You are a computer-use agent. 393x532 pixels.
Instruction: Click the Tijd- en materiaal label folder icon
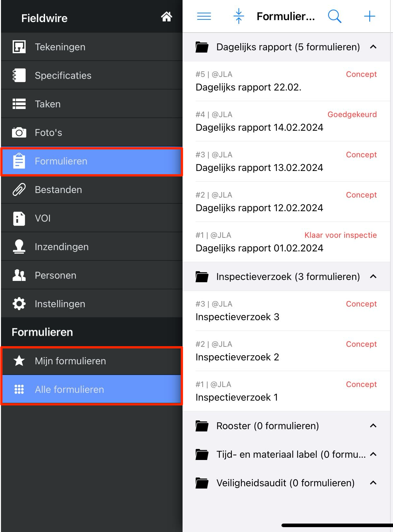coord(202,454)
